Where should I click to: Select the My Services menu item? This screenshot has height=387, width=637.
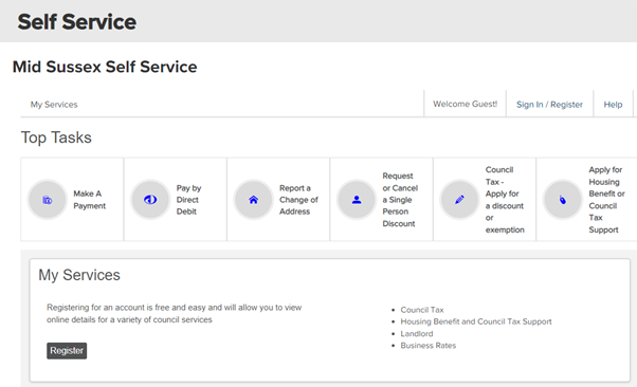point(54,105)
